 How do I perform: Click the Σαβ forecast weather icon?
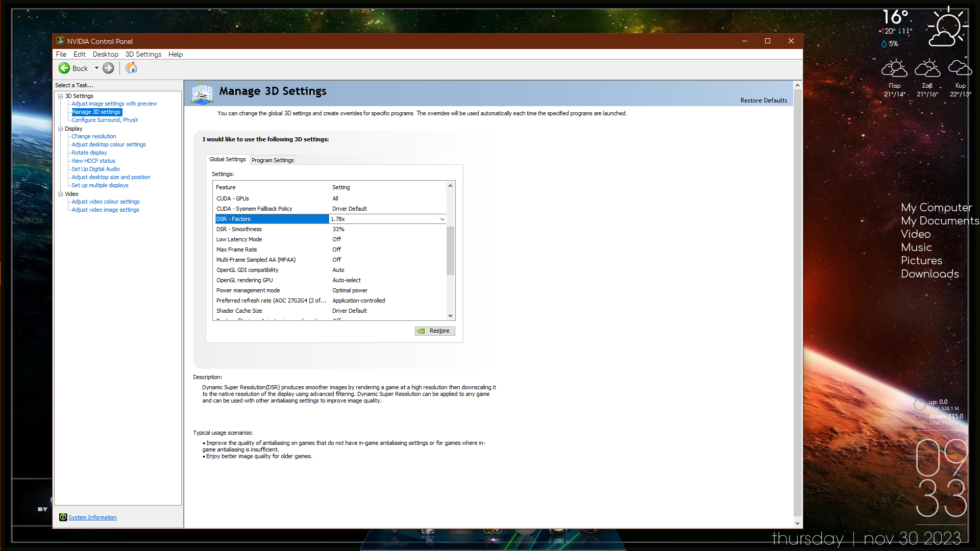pos(927,68)
